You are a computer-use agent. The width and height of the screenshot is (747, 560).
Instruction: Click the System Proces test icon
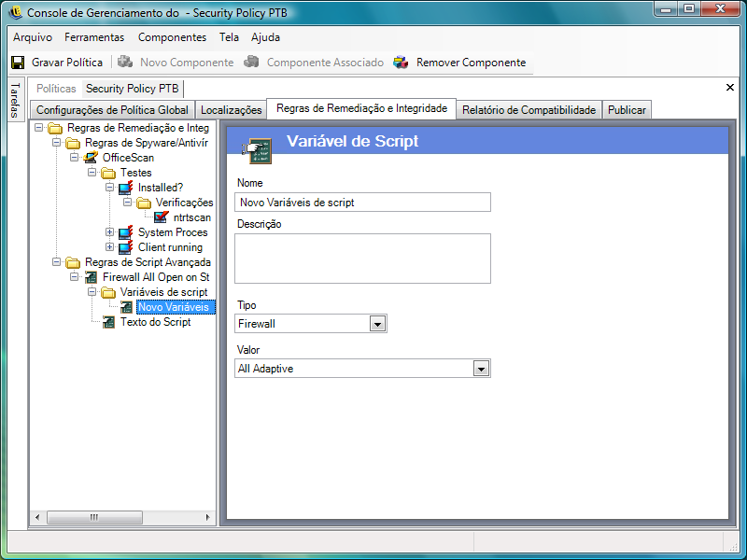point(126,232)
